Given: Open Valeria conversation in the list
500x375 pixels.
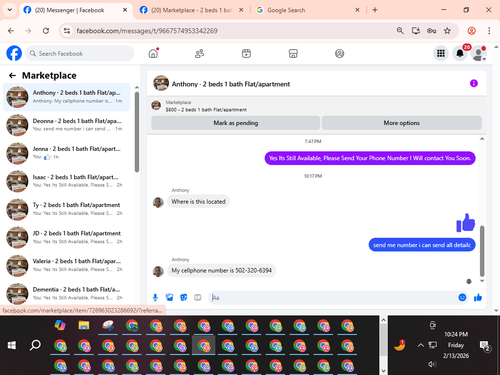Looking at the screenshot, I should 67,265.
